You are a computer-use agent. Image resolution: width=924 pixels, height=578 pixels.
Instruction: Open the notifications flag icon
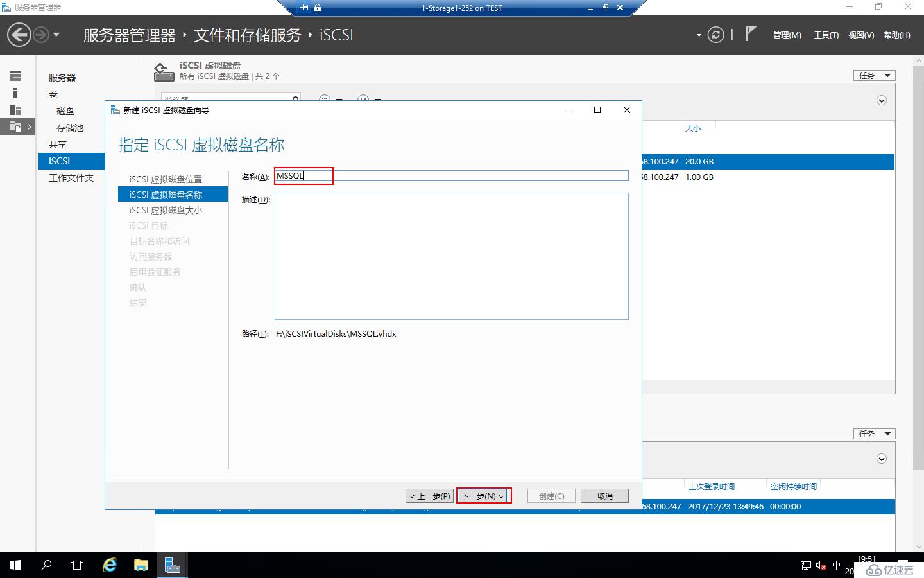(750, 33)
